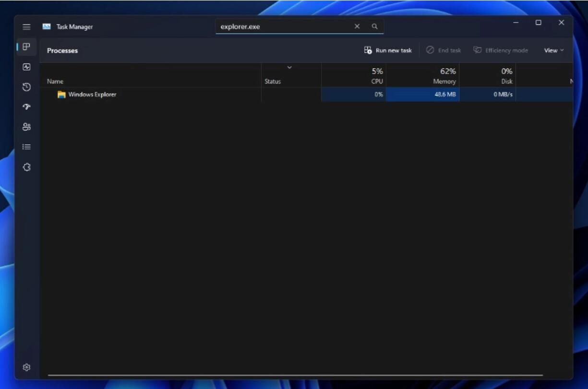Viewport: 588px width, 389px height.
Task: Click the Task Manager app icon
Action: [x=47, y=27]
